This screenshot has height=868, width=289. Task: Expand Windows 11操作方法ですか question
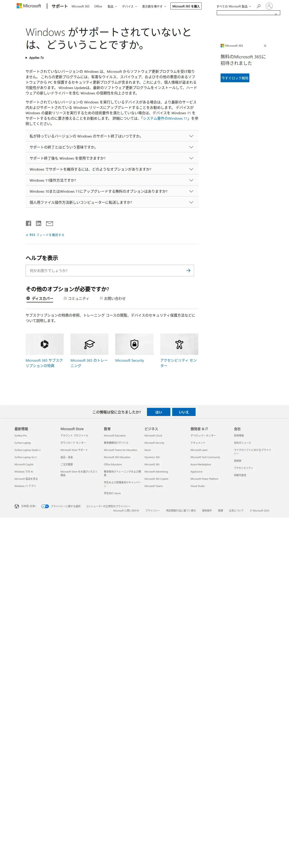click(112, 180)
